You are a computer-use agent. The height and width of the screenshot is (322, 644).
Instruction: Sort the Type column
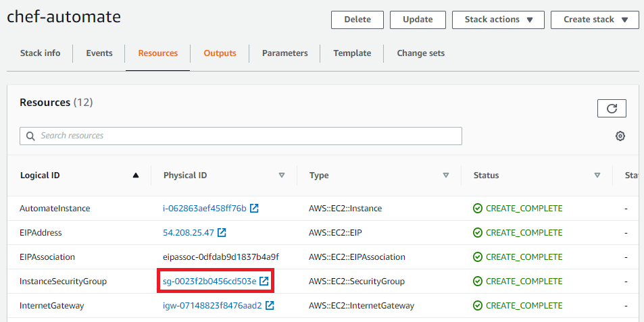446,176
